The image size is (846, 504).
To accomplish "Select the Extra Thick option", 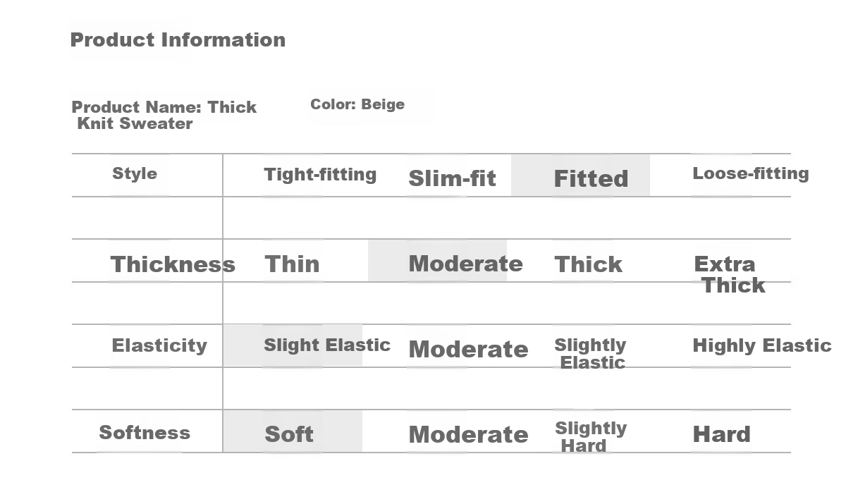I will (729, 275).
